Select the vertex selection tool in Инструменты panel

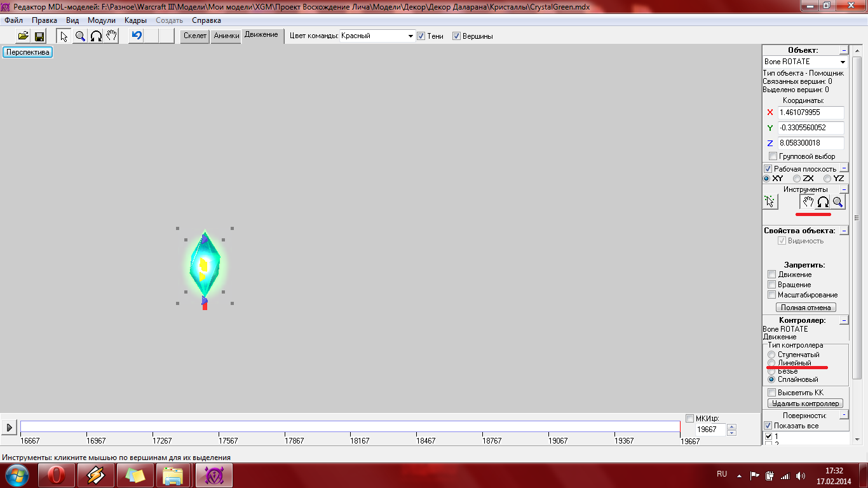770,202
